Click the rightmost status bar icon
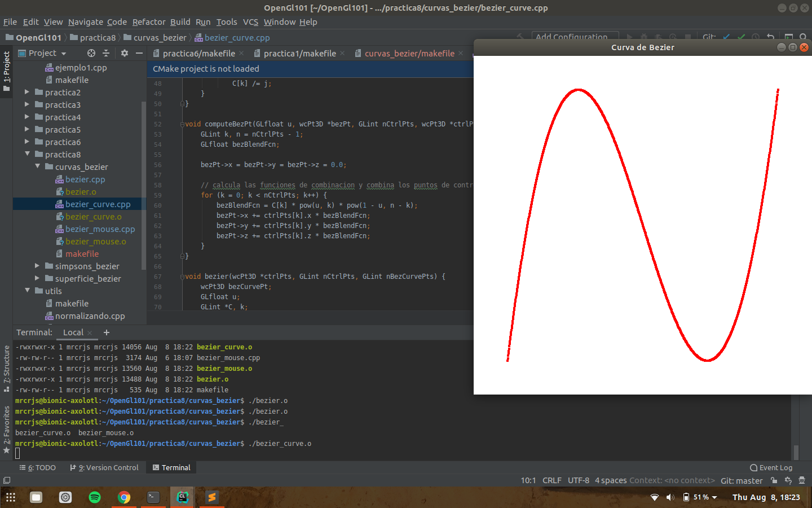The image size is (812, 508). click(x=802, y=480)
